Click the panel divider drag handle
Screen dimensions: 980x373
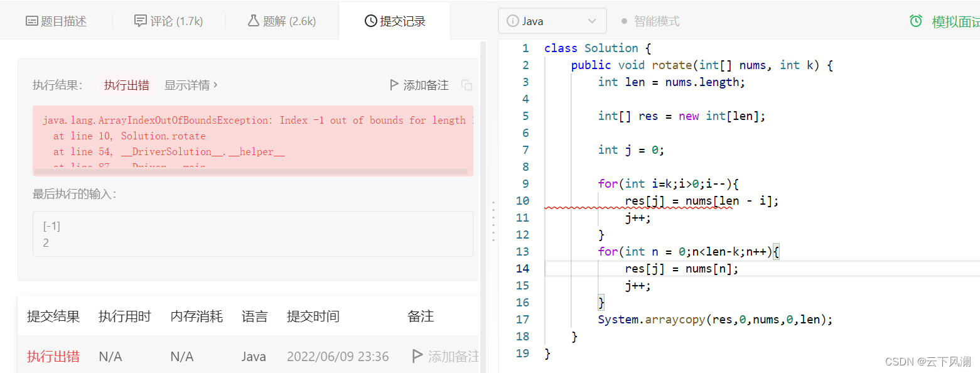pyautogui.click(x=493, y=222)
